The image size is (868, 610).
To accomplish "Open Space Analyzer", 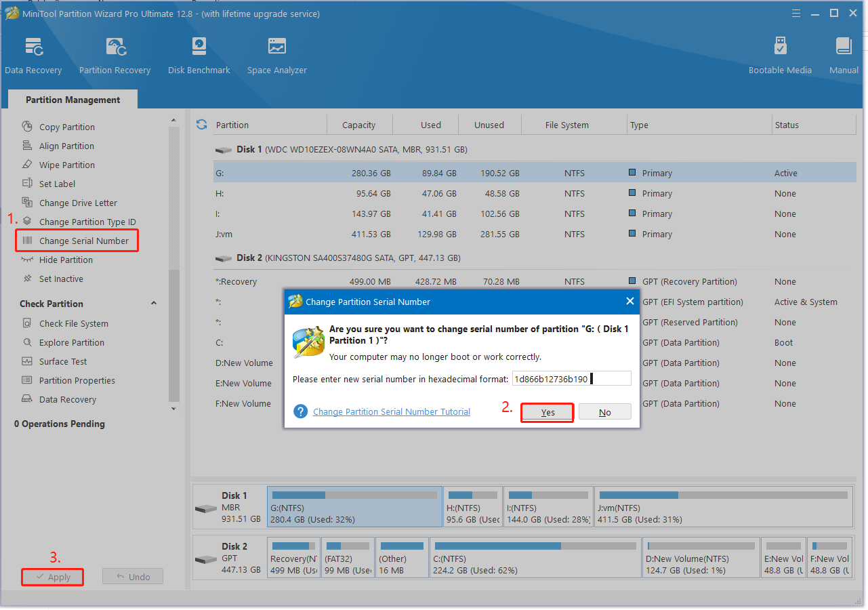I will 276,56.
